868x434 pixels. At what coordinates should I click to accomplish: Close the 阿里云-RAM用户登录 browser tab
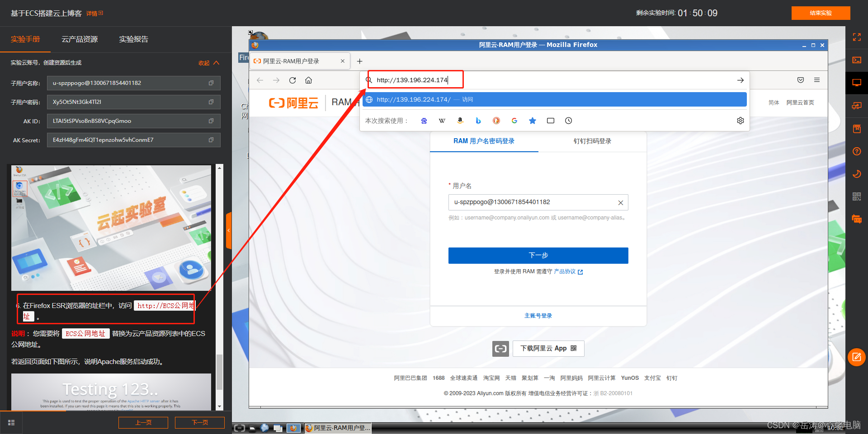pos(343,61)
